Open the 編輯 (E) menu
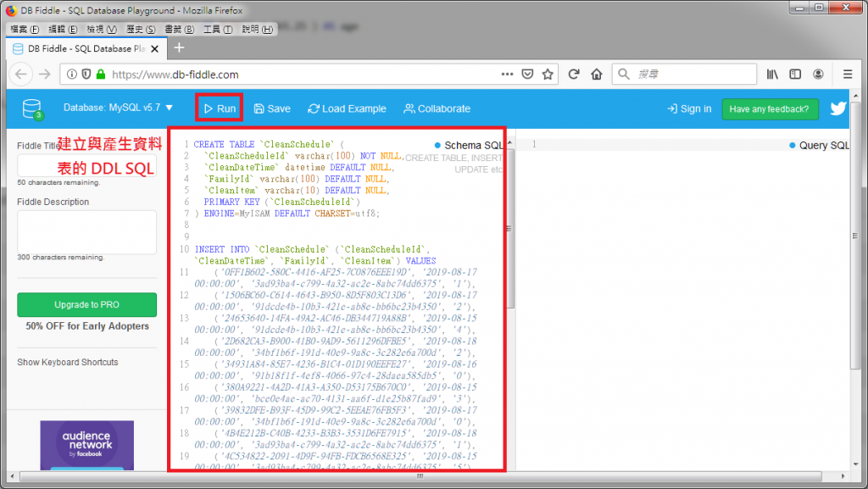This screenshot has height=489, width=868. point(63,29)
